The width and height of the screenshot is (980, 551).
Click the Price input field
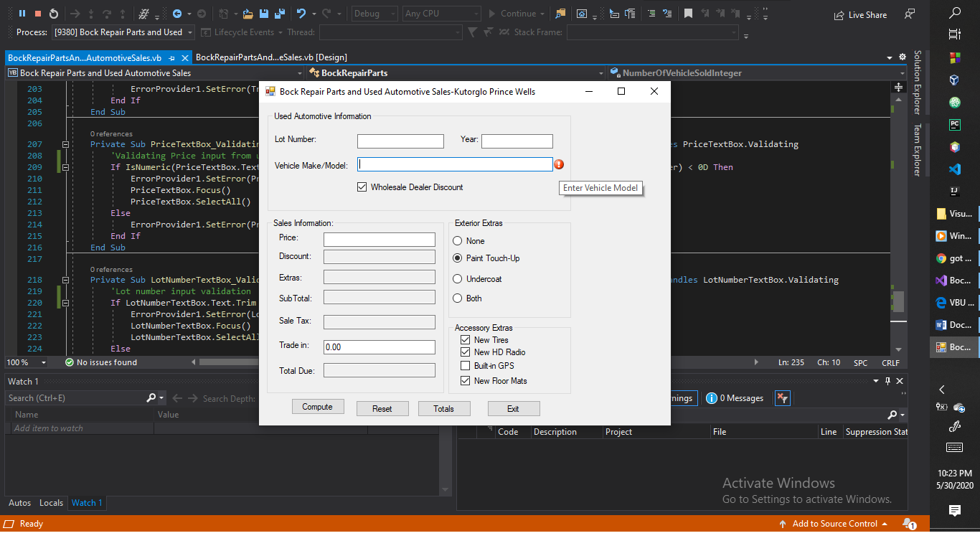[x=380, y=240]
